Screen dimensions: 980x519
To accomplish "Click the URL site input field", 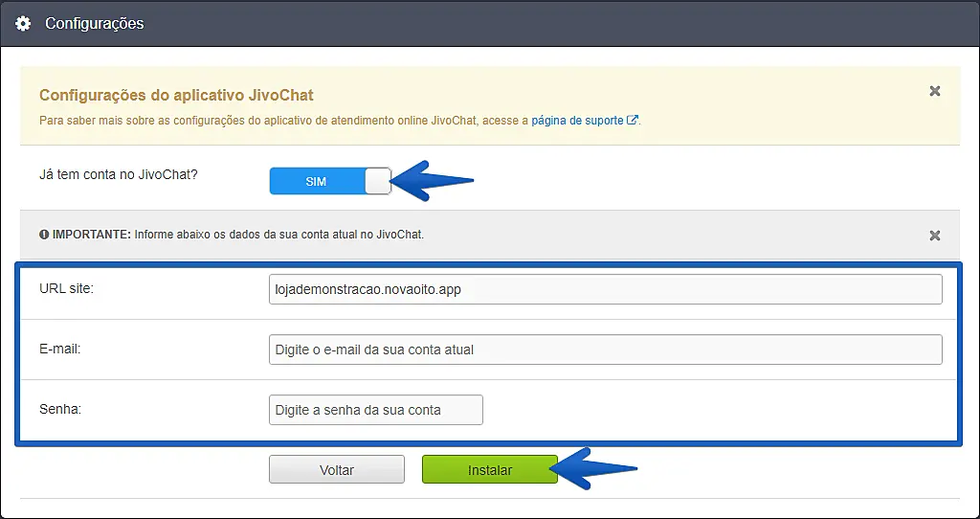I will [x=605, y=289].
